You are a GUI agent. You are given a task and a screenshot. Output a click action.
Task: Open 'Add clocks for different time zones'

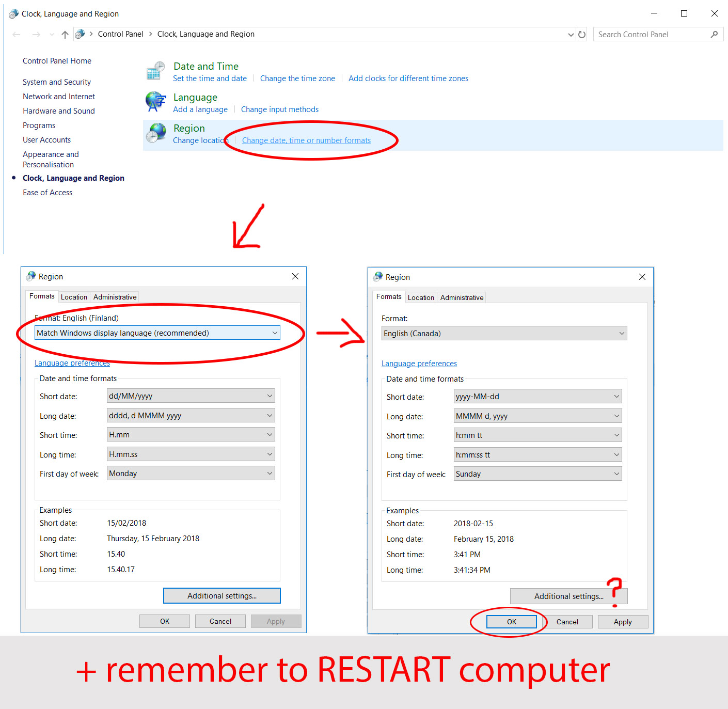408,78
